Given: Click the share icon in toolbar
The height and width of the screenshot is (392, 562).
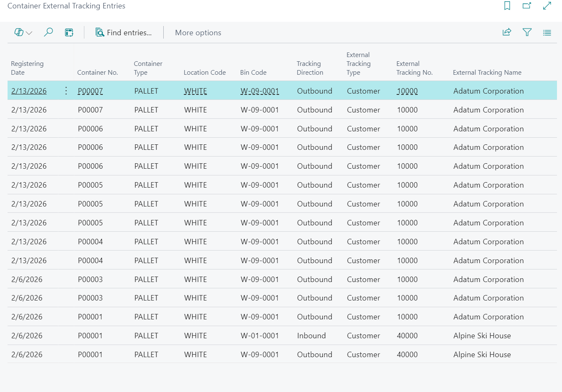Looking at the screenshot, I should coord(507,32).
